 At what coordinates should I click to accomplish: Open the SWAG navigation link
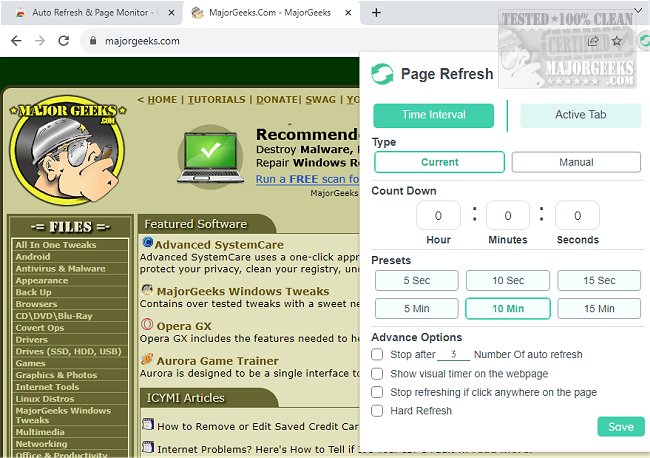coord(320,100)
